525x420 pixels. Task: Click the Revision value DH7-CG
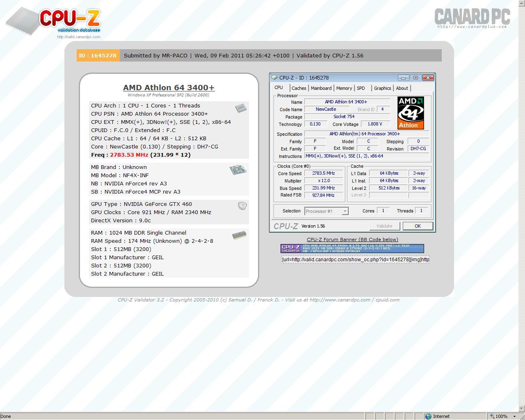(418, 148)
